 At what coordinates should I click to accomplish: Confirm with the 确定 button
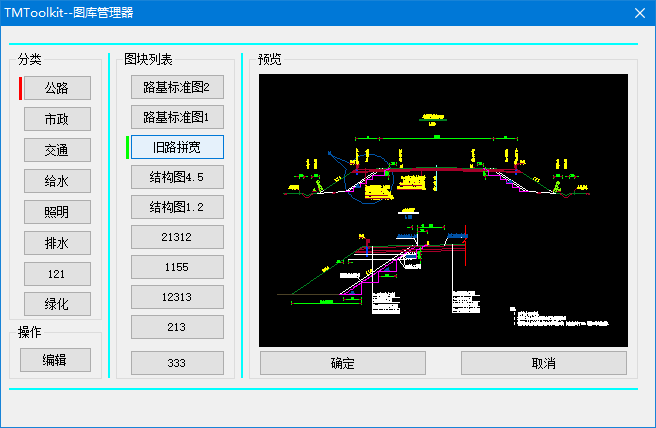point(343,363)
